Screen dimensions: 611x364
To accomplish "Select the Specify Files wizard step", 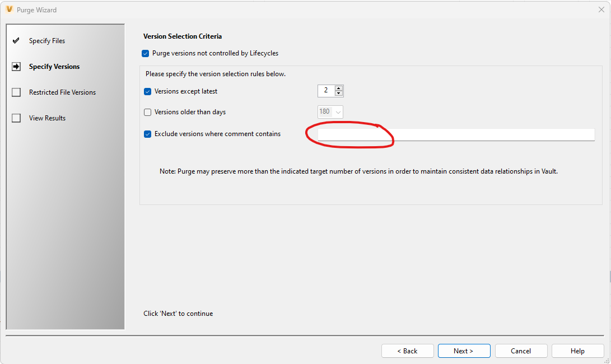I will 47,40.
